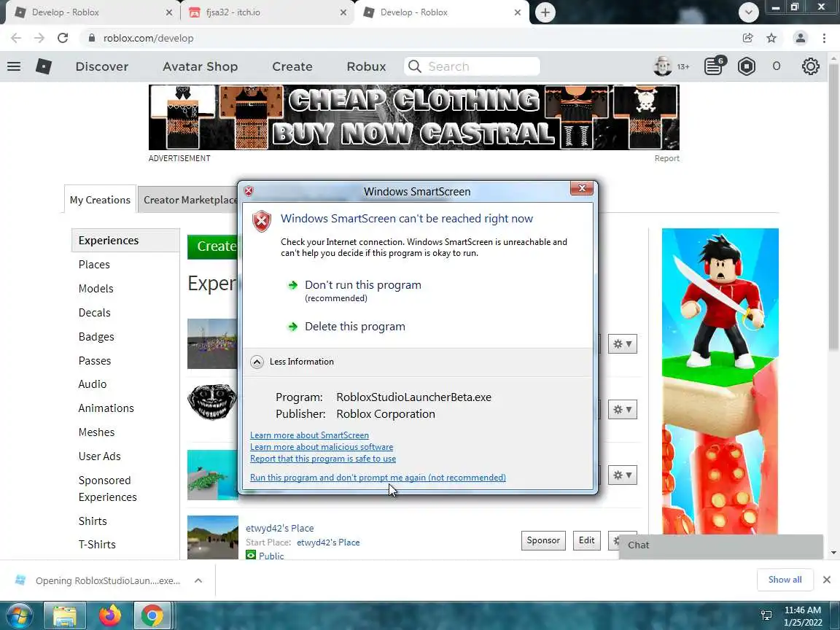840x630 pixels.
Task: Click Learn more about malicious software link
Action: (x=322, y=447)
